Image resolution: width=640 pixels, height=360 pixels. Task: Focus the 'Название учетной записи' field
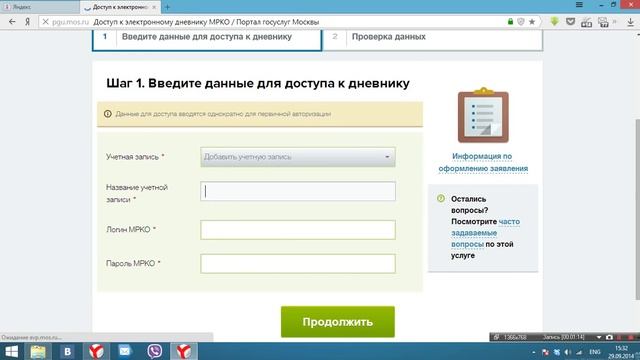[298, 191]
